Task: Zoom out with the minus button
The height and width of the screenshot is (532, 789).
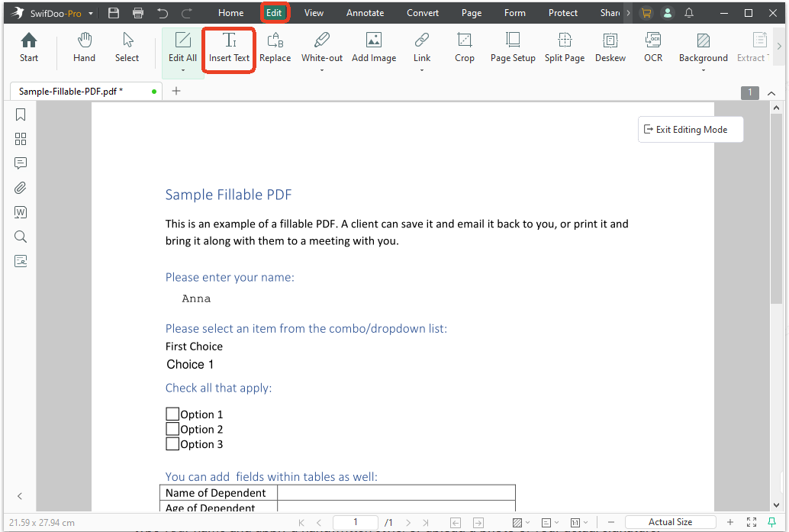Action: 611,522
